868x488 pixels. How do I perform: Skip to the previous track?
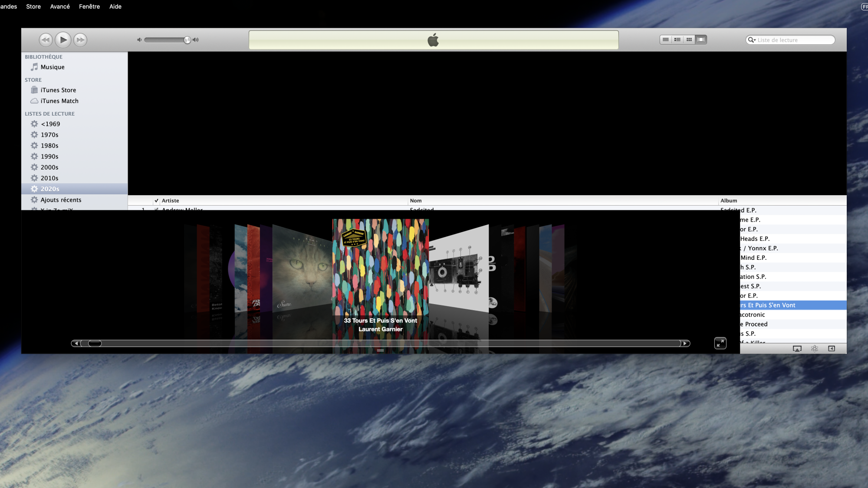pos(46,40)
